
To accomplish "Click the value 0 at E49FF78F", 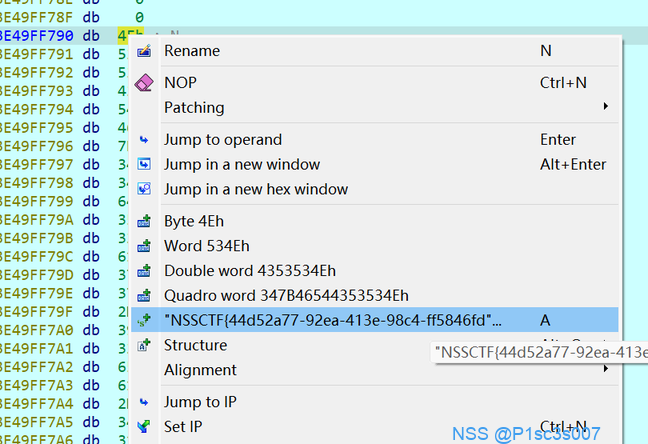I will point(139,17).
